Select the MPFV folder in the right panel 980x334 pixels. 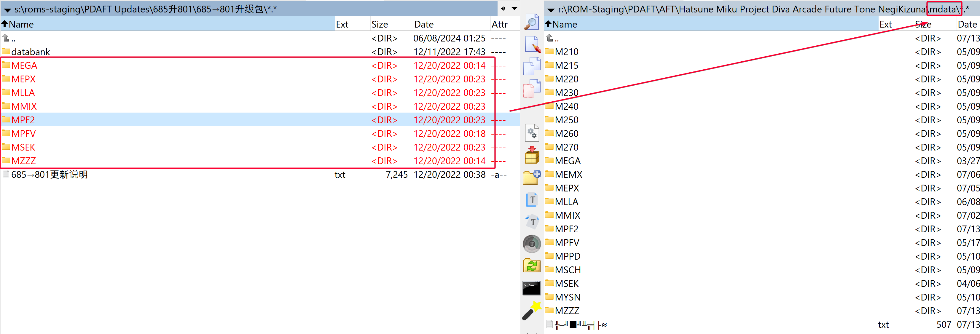762,243
